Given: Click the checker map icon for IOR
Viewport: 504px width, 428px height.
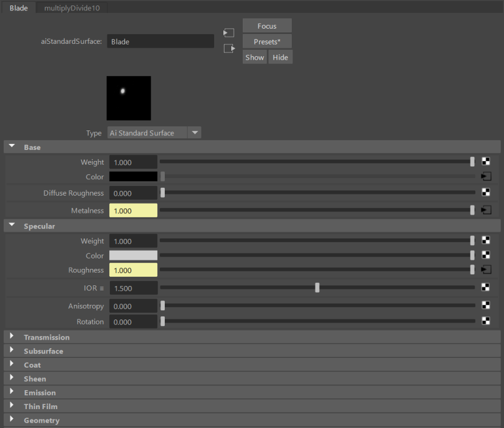Looking at the screenshot, I should [486, 287].
